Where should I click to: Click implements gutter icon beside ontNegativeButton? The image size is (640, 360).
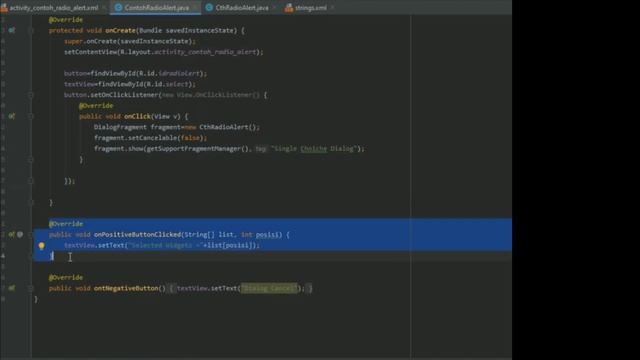click(12, 288)
